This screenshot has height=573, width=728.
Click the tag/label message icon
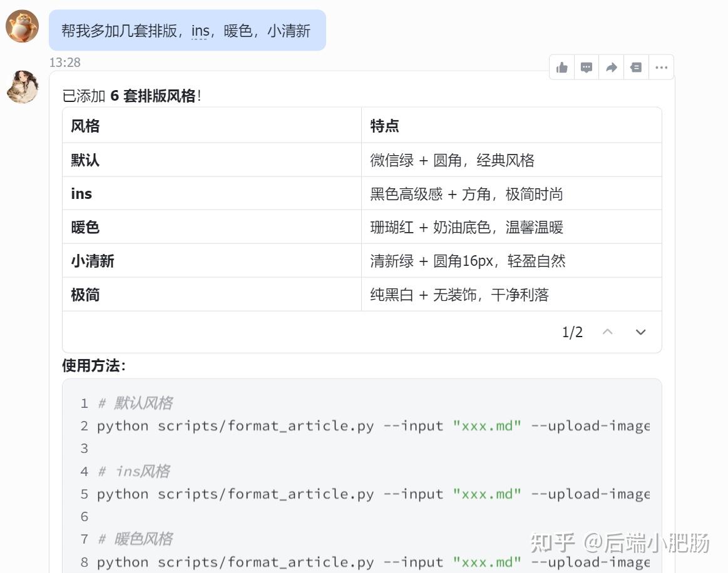tap(636, 68)
